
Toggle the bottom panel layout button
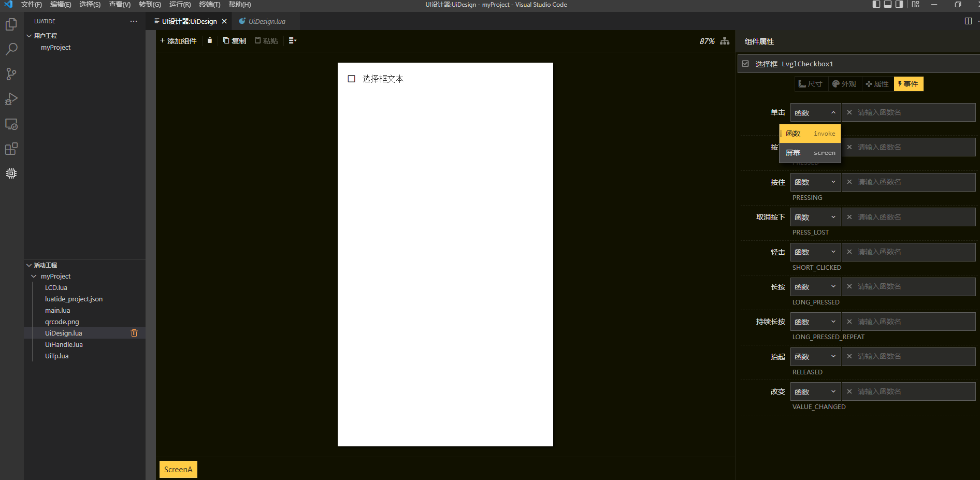pyautogui.click(x=888, y=4)
